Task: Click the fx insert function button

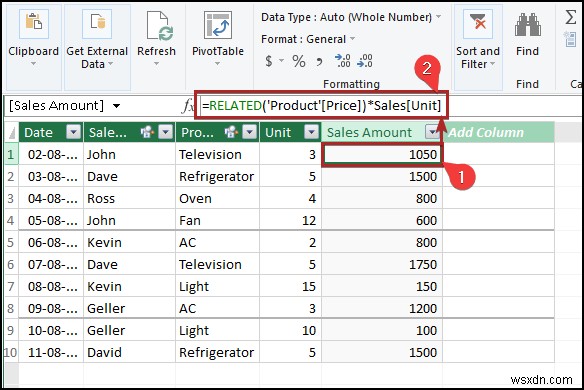Action: pos(188,106)
